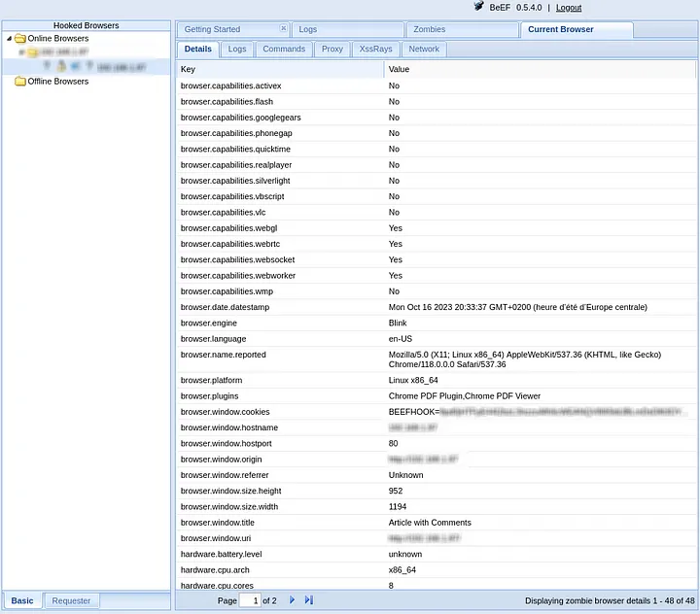Switch to the Network sub-tab
The height and width of the screenshot is (614, 700).
pyautogui.click(x=424, y=50)
